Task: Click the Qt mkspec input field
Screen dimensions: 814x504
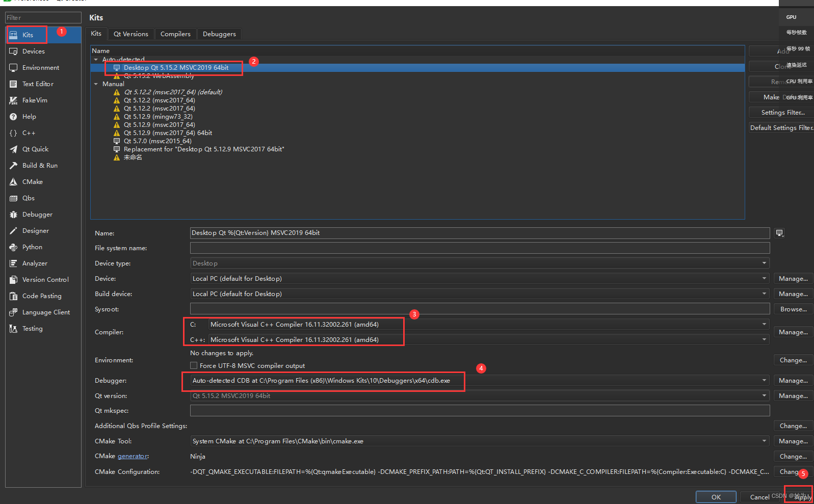Action: coord(480,411)
